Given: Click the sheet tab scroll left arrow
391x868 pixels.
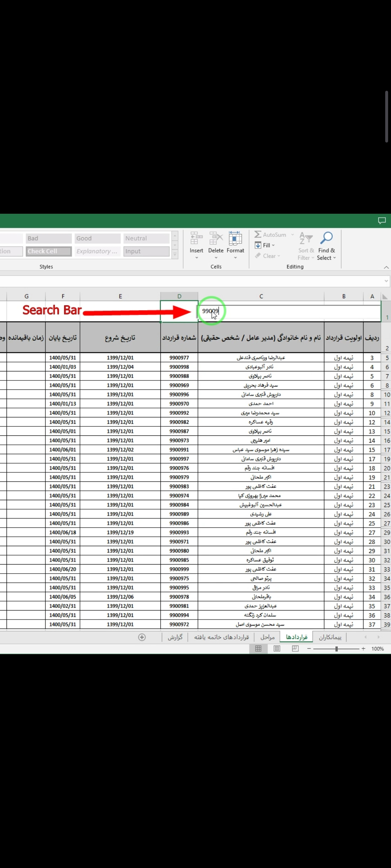Looking at the screenshot, I should click(x=366, y=637).
